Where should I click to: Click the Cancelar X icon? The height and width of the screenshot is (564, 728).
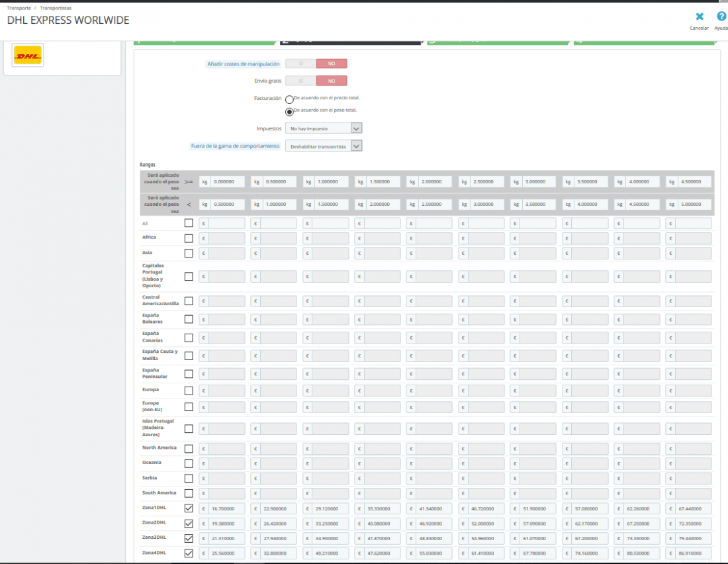pyautogui.click(x=700, y=17)
